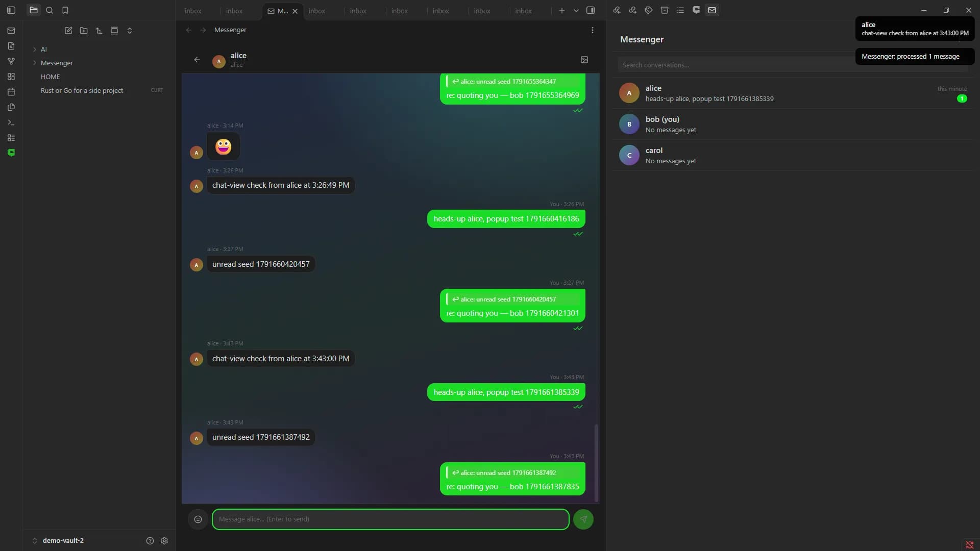The height and width of the screenshot is (551, 980).
Task: Open carol conversation
Action: tap(793, 156)
